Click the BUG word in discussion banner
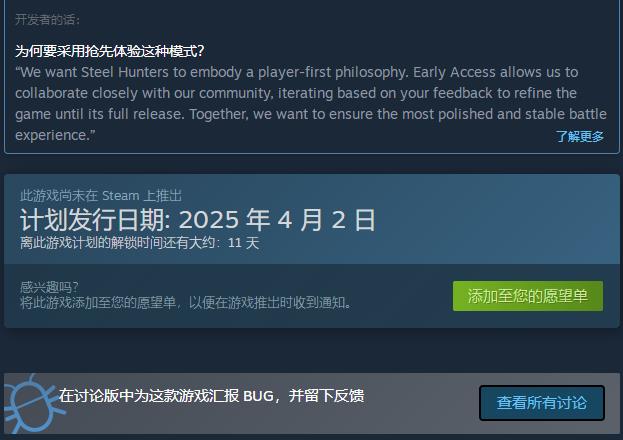Image resolution: width=623 pixels, height=440 pixels. [258, 396]
